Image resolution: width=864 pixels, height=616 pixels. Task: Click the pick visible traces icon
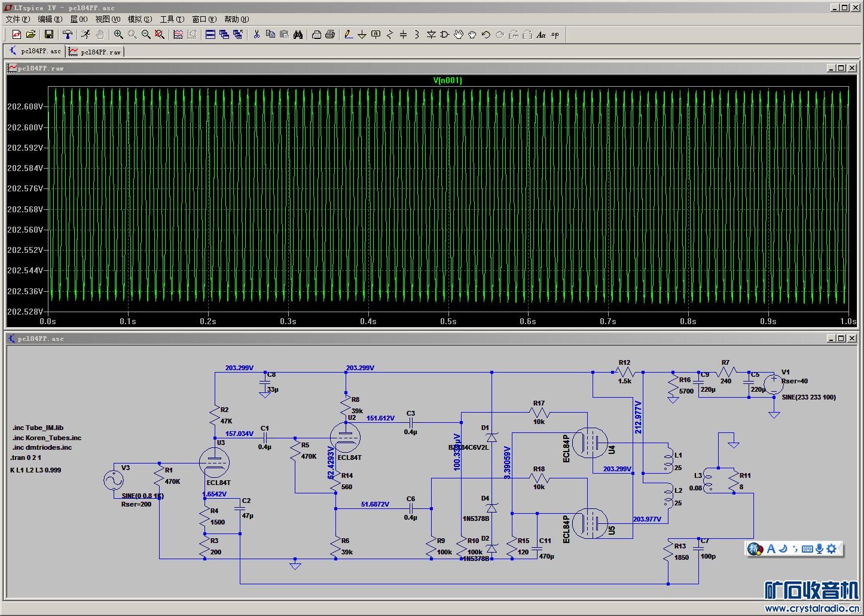coord(178,35)
